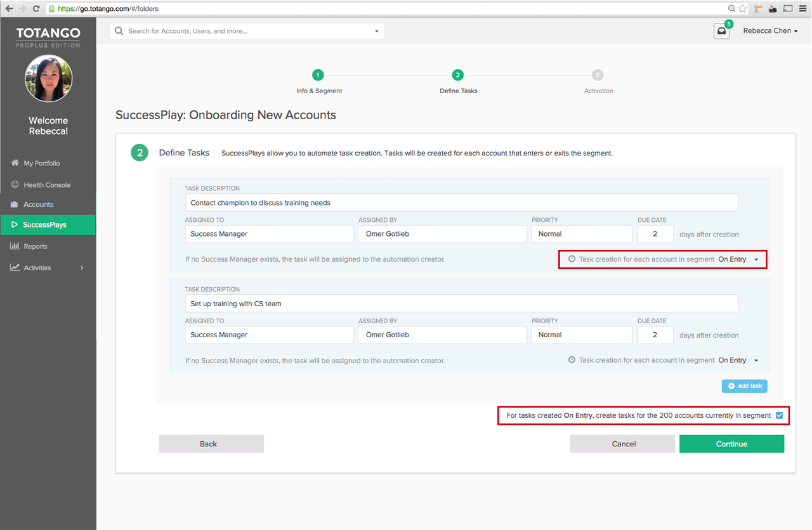Viewport: 812px width, 530px height.
Task: Open the search field dropdown arrow
Action: 376,31
